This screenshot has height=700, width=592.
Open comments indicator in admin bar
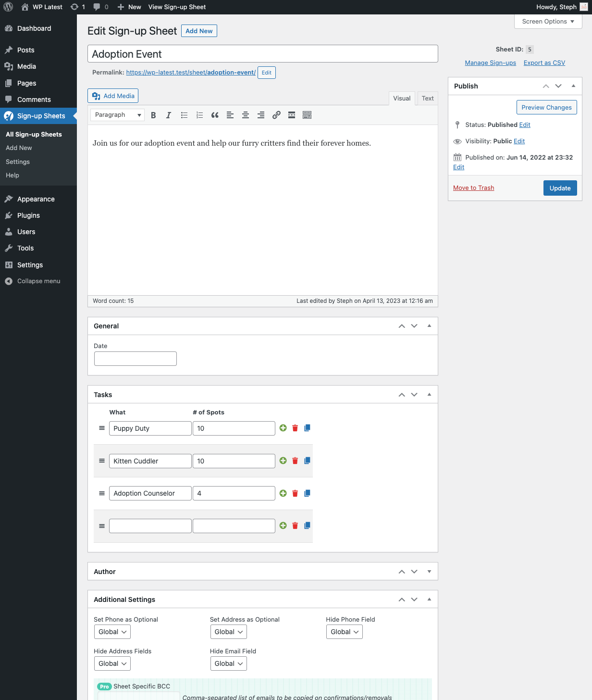(101, 7)
